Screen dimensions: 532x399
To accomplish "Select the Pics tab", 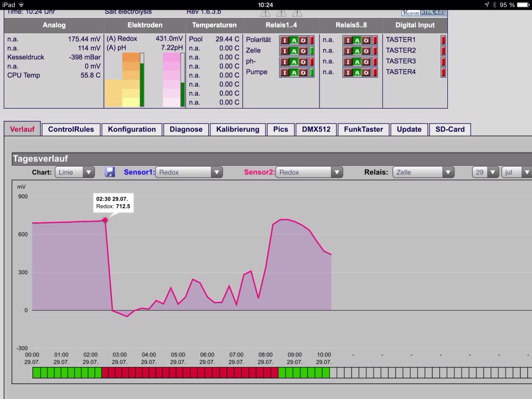I will click(x=281, y=129).
